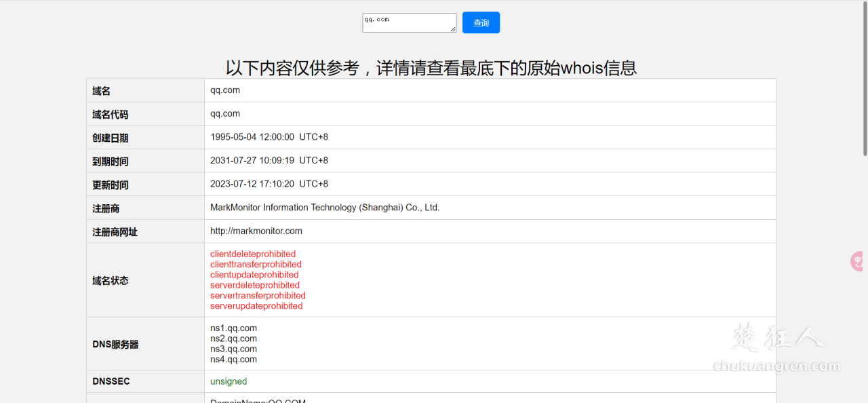Screen dimensions: 868x403
Task: Click the blue 查询 search button
Action: pos(481,22)
